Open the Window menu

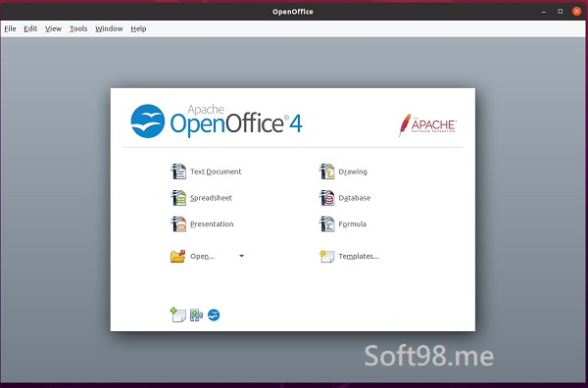pos(109,28)
